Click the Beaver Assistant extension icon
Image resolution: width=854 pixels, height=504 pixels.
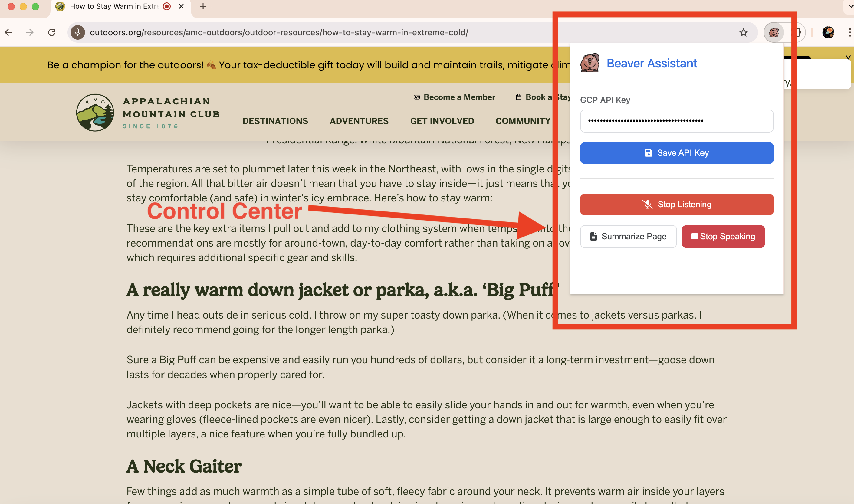(x=774, y=33)
